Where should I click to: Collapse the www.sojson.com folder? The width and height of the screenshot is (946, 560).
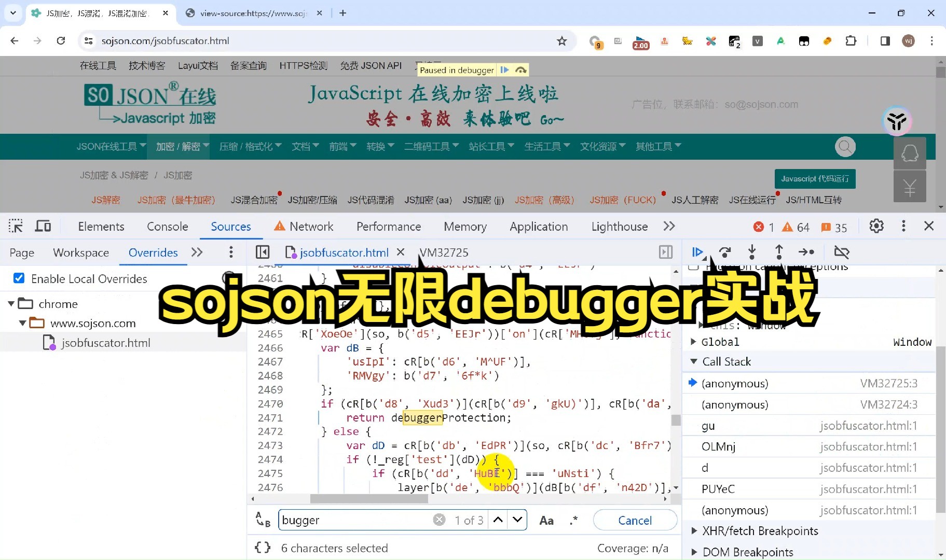[x=22, y=323]
